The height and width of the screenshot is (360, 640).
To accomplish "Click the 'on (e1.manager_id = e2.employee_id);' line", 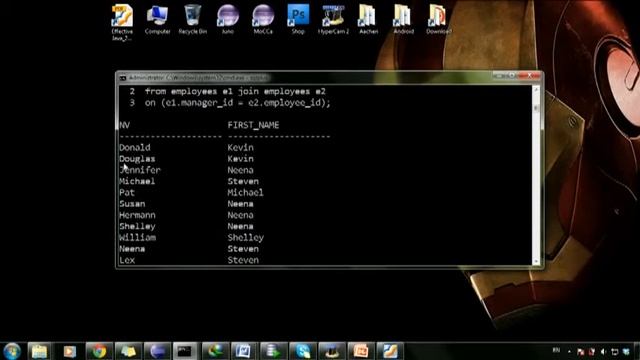I will tap(238, 103).
